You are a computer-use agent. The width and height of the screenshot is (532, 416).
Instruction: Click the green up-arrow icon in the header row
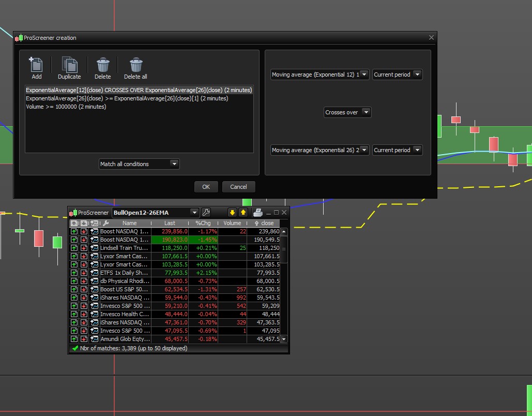click(74, 223)
